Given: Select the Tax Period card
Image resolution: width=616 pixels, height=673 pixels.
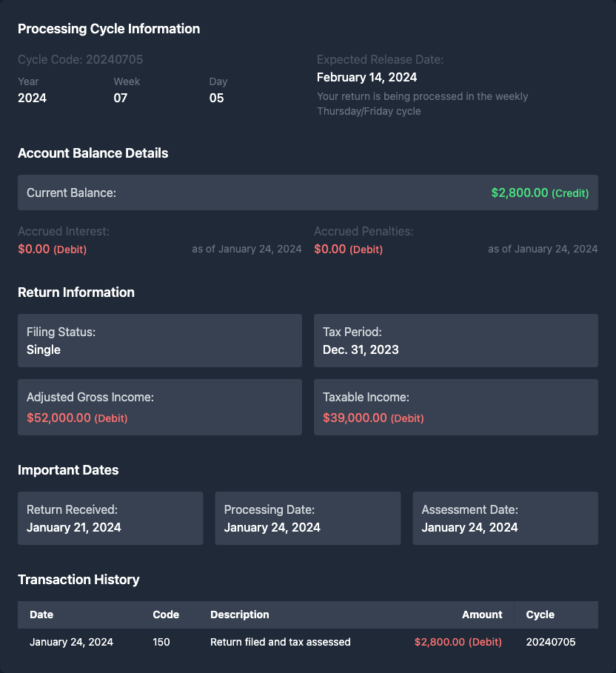Looking at the screenshot, I should tap(455, 341).
